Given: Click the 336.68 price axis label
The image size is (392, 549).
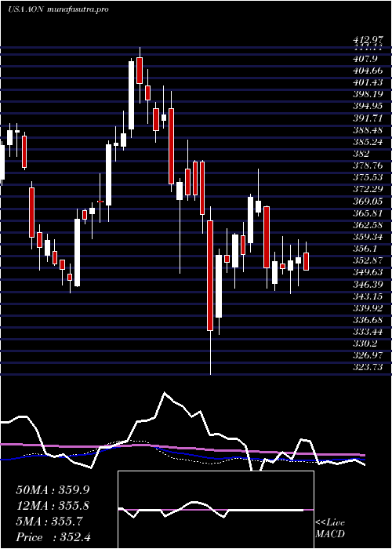Looking at the screenshot, I should (x=368, y=320).
